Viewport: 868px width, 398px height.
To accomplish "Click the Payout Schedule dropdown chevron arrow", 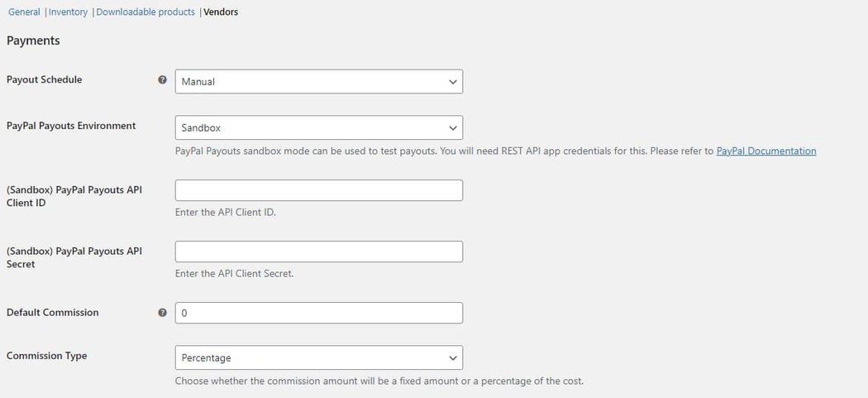I will click(x=453, y=82).
